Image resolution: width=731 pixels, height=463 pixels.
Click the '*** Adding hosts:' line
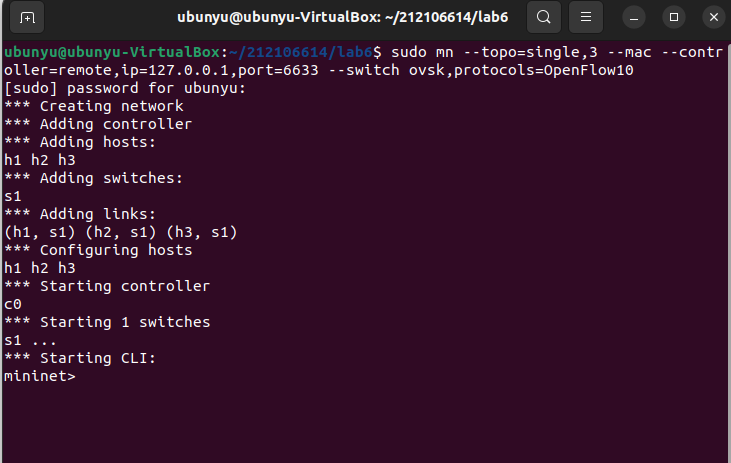84,142
